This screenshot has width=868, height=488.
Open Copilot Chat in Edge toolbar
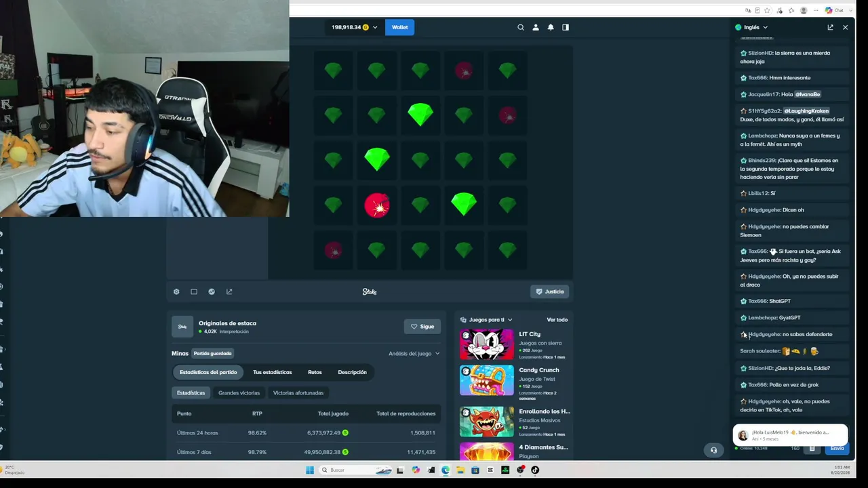[x=834, y=10]
